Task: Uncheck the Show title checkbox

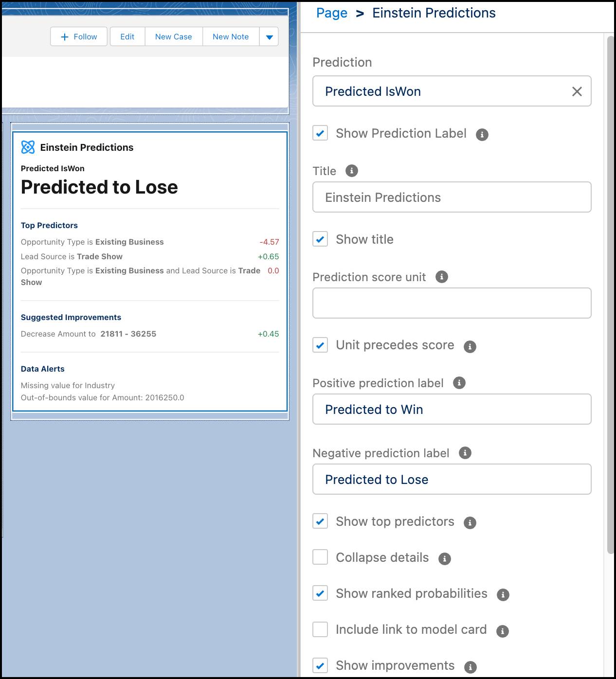Action: [x=320, y=239]
